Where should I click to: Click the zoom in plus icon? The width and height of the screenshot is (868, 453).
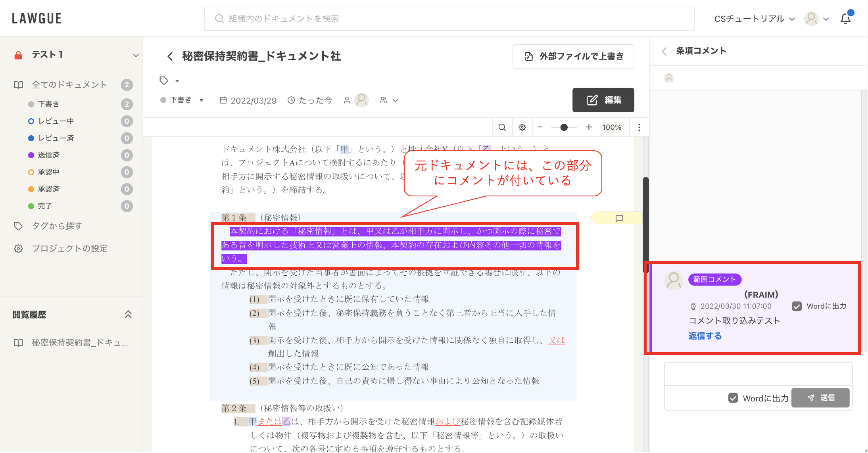pos(589,127)
